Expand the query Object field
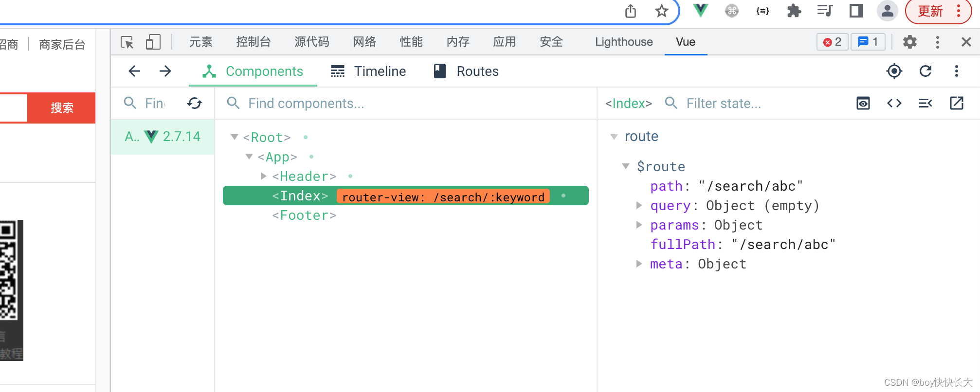Viewport: 980px width, 392px height. [x=639, y=205]
